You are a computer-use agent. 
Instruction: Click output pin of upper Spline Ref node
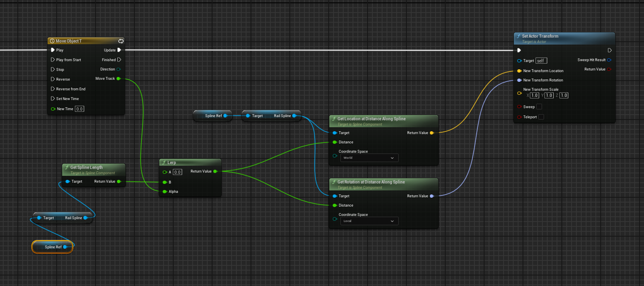coord(225,116)
